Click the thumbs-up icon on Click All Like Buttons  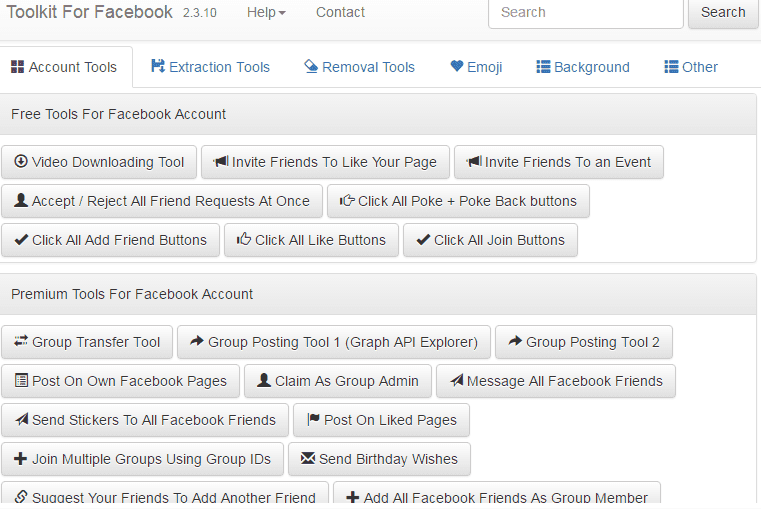pyautogui.click(x=243, y=240)
